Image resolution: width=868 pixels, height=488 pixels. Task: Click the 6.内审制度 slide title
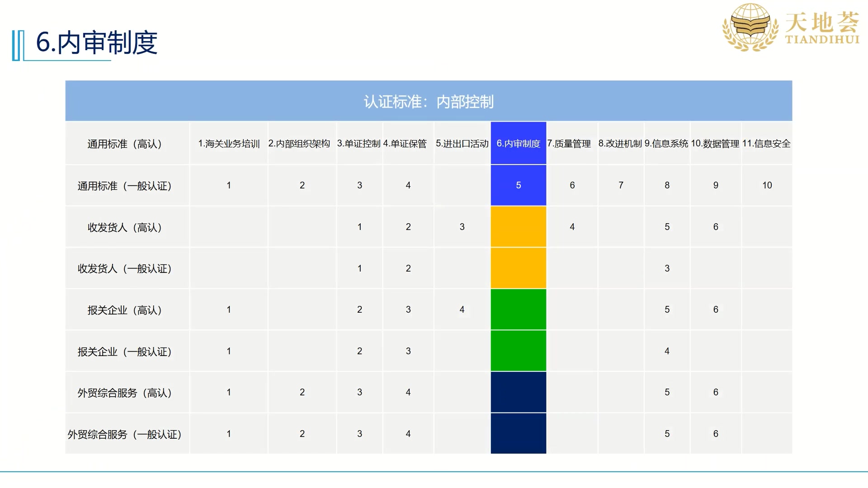point(96,43)
